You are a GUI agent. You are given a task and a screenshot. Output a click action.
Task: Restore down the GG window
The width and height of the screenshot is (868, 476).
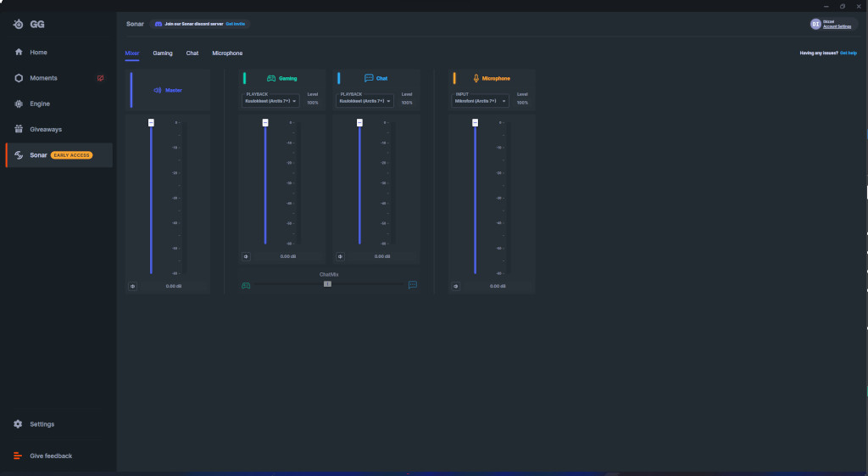click(843, 6)
